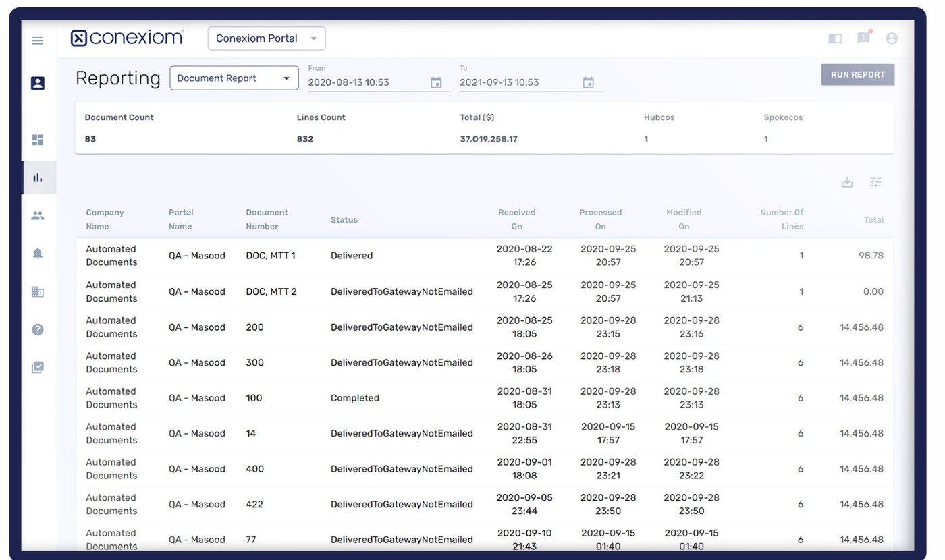
Task: View announcements with the red badge icon
Action: (x=863, y=38)
